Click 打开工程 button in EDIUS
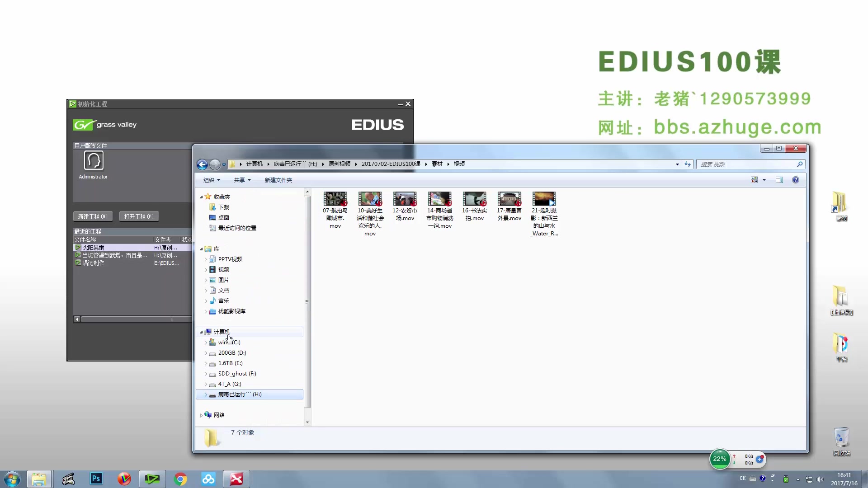This screenshot has width=868, height=488. click(x=139, y=216)
